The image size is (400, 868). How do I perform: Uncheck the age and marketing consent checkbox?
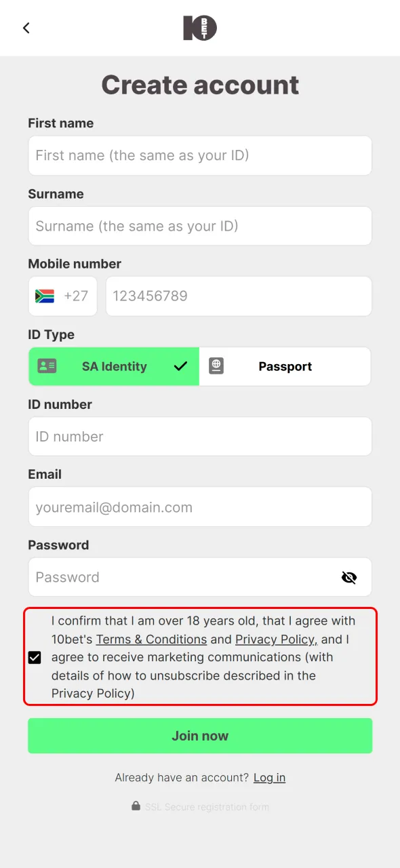(35, 657)
